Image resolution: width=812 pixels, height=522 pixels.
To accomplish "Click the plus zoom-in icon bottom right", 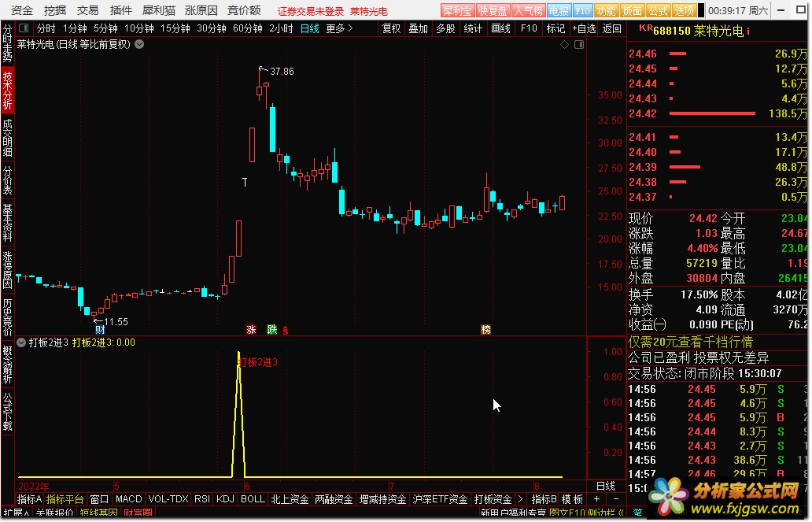I will (x=596, y=498).
